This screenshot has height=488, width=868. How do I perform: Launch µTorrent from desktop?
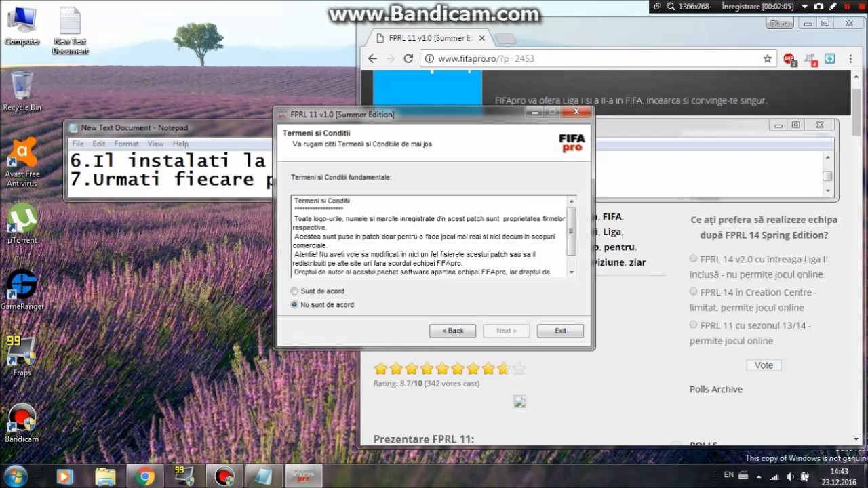click(22, 224)
